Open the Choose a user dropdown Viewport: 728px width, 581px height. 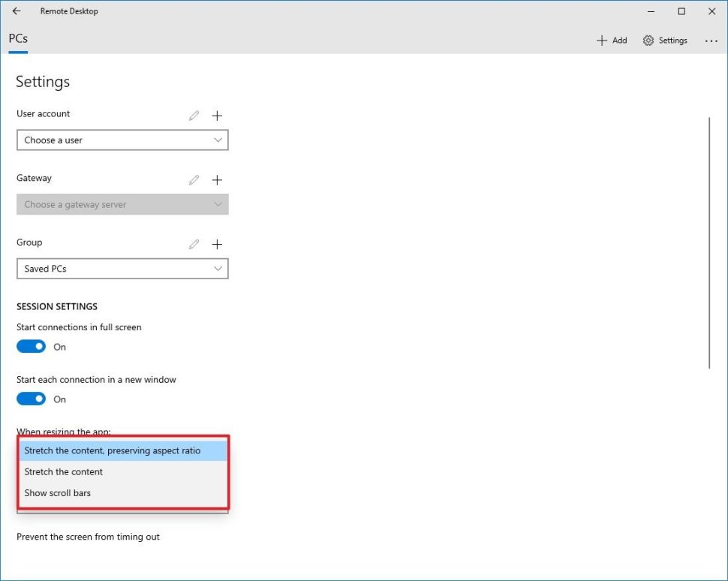point(122,140)
